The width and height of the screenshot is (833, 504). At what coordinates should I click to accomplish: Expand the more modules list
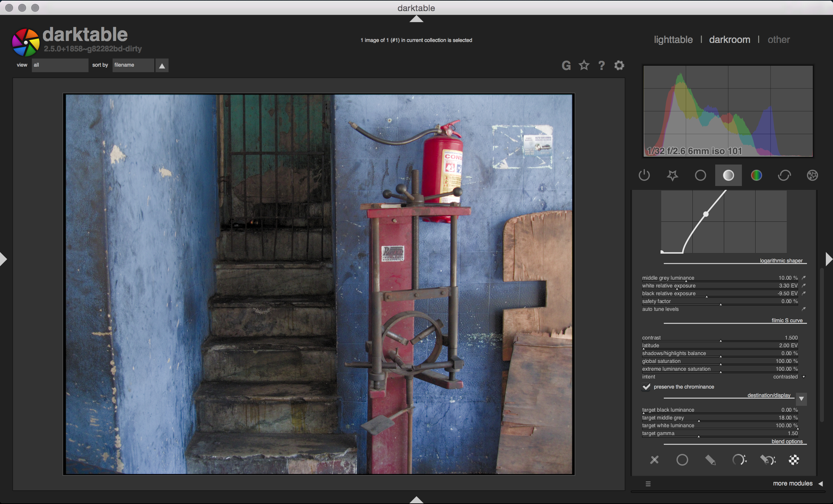pos(793,484)
